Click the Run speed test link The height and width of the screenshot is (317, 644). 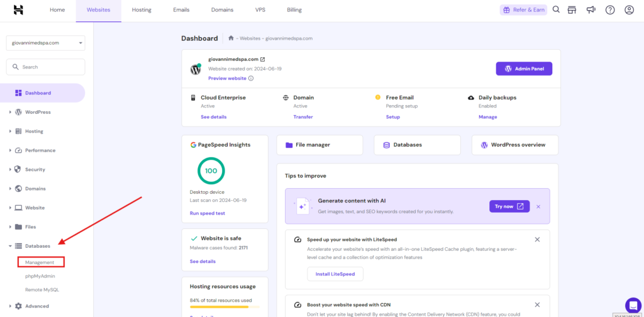pyautogui.click(x=208, y=213)
